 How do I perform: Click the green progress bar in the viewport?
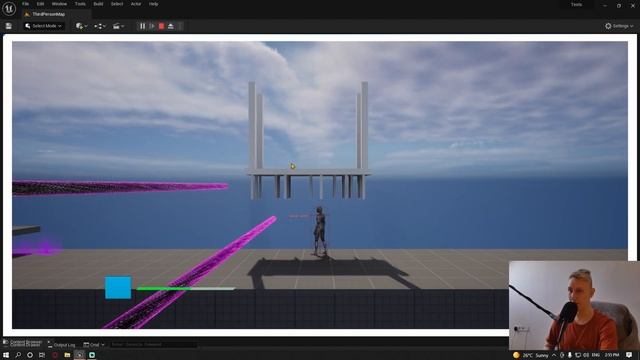[x=186, y=289]
